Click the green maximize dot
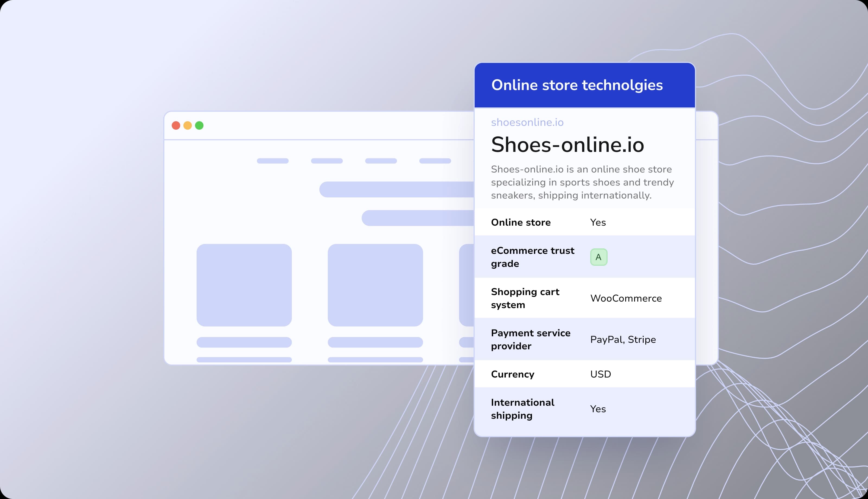Image resolution: width=868 pixels, height=499 pixels. (199, 126)
